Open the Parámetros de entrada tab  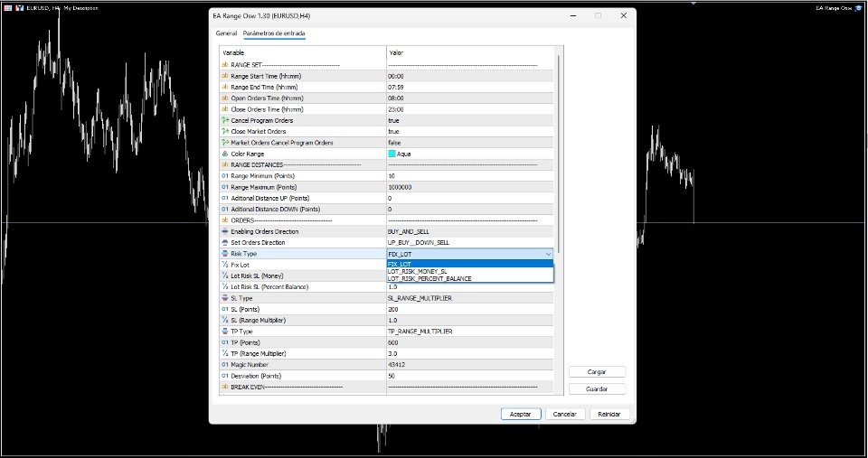point(274,33)
